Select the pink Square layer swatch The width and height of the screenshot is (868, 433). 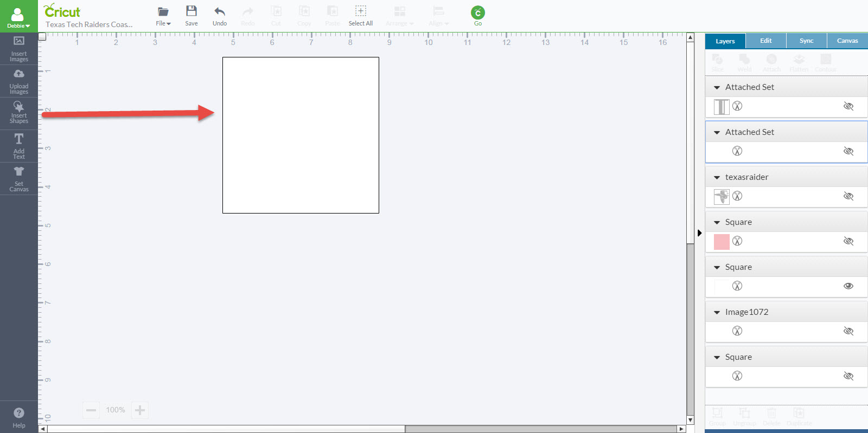(722, 242)
